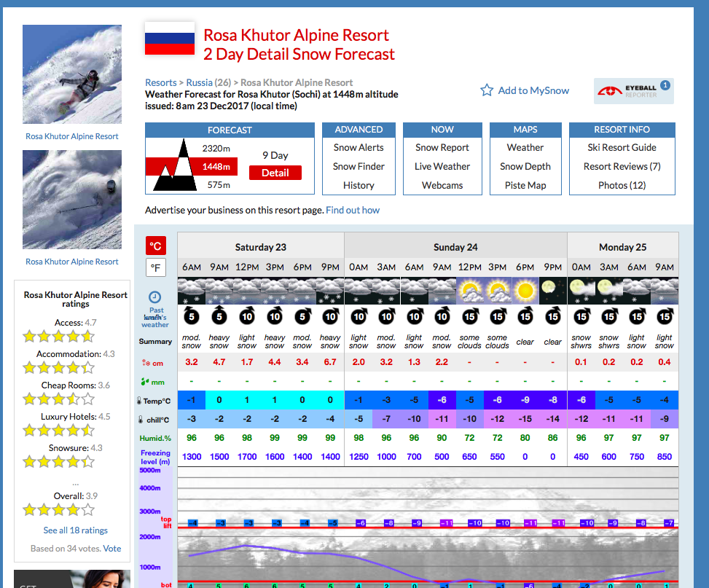The height and width of the screenshot is (588, 709).
Task: Click the Vote link
Action: pos(111,548)
